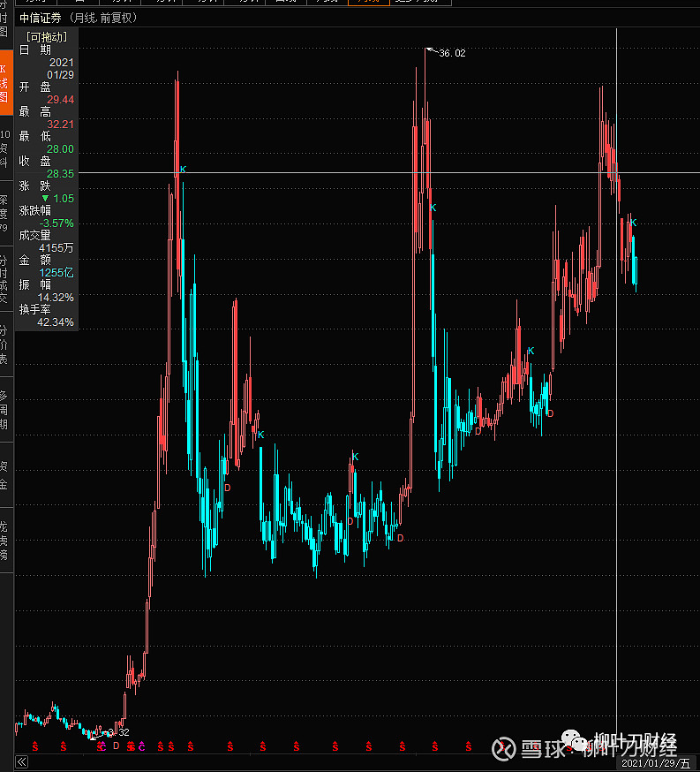700x772 pixels.
Task: Open the 深度F9 sidebar tab
Action: tap(6, 213)
